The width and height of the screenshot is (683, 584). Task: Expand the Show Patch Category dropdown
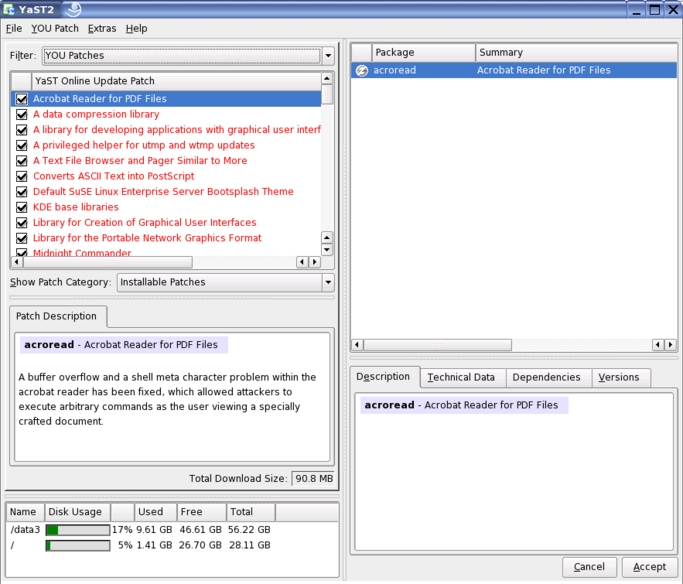tap(225, 283)
